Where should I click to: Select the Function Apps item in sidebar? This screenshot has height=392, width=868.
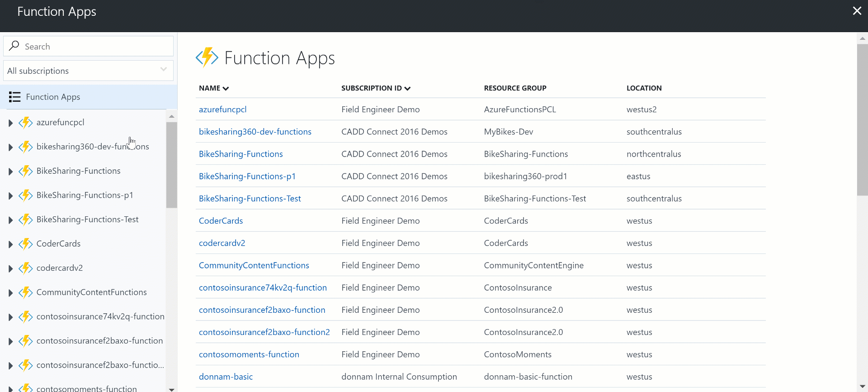(53, 97)
